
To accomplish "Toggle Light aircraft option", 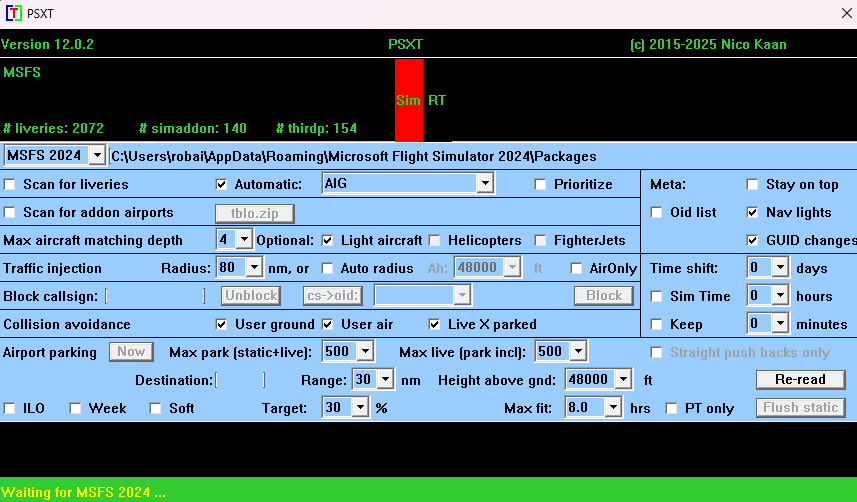I will (327, 240).
